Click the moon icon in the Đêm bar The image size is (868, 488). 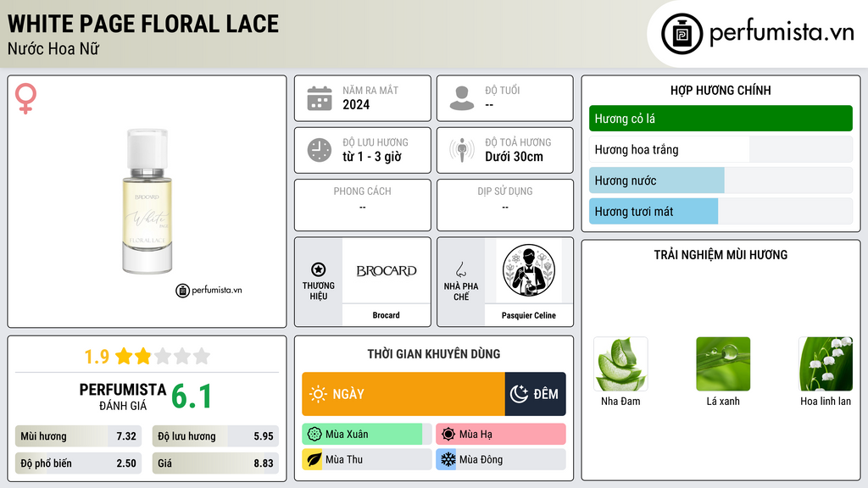[x=519, y=394]
